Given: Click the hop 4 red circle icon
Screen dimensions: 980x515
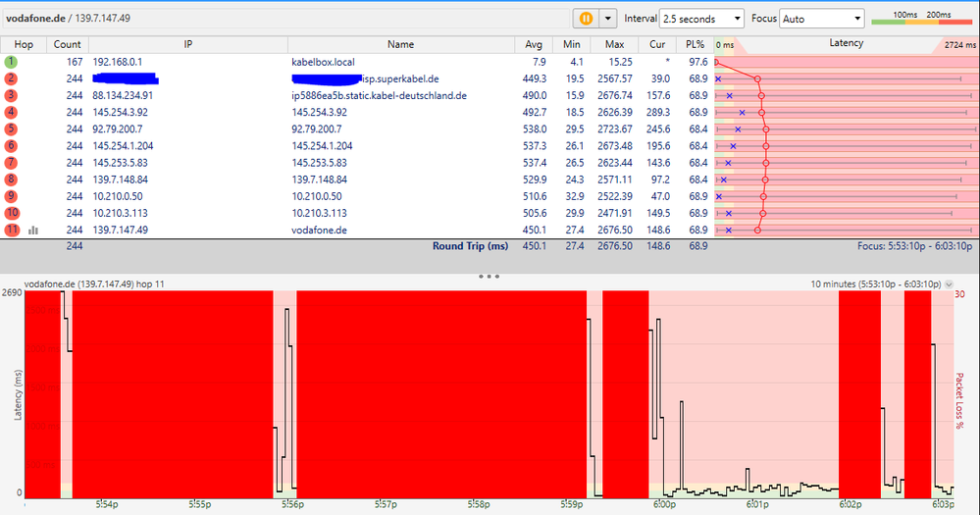Looking at the screenshot, I should click(11, 113).
